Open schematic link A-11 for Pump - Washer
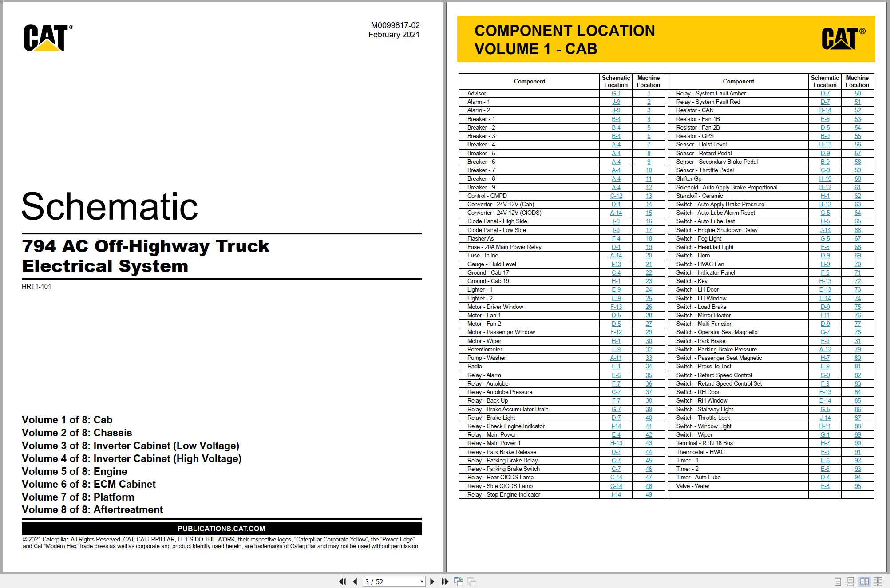Viewport: 890px width, 588px height. tap(616, 358)
